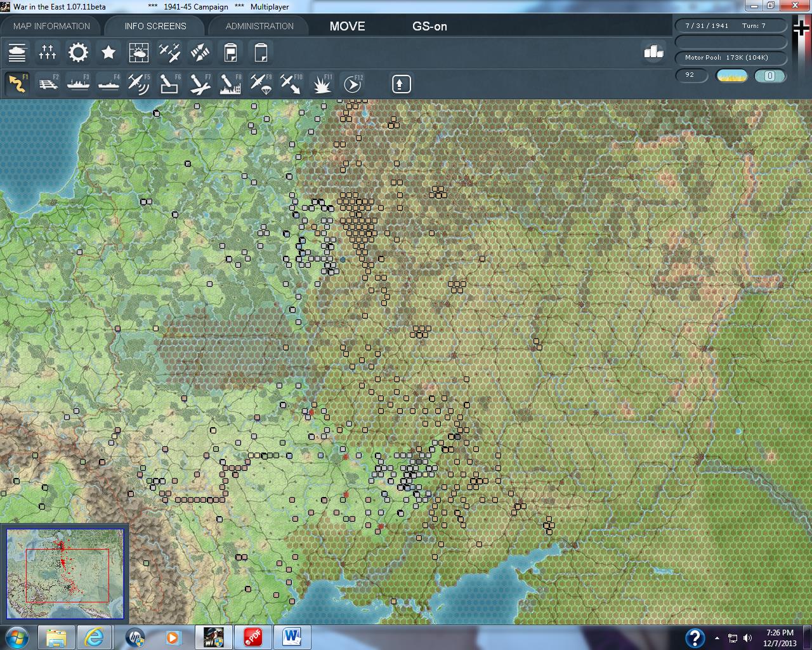This screenshot has height=650, width=812.
Task: Open the air doctrine aircraft icon
Action: click(169, 53)
